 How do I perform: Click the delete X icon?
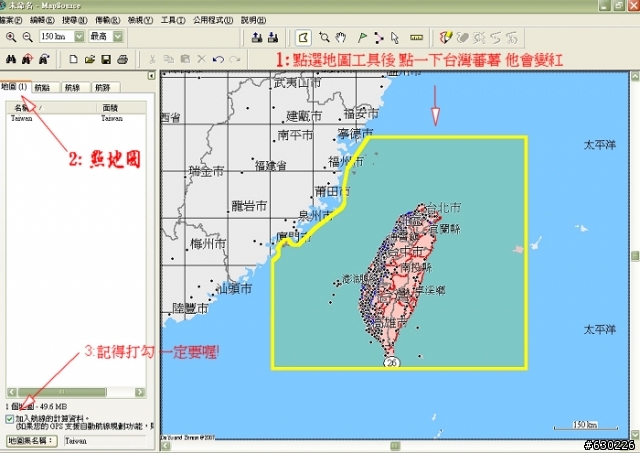click(x=202, y=60)
